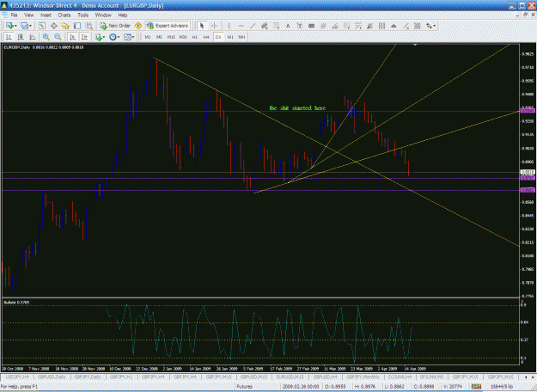Switch chart to Candlesticks type
537x392 pixels.
click(21, 37)
